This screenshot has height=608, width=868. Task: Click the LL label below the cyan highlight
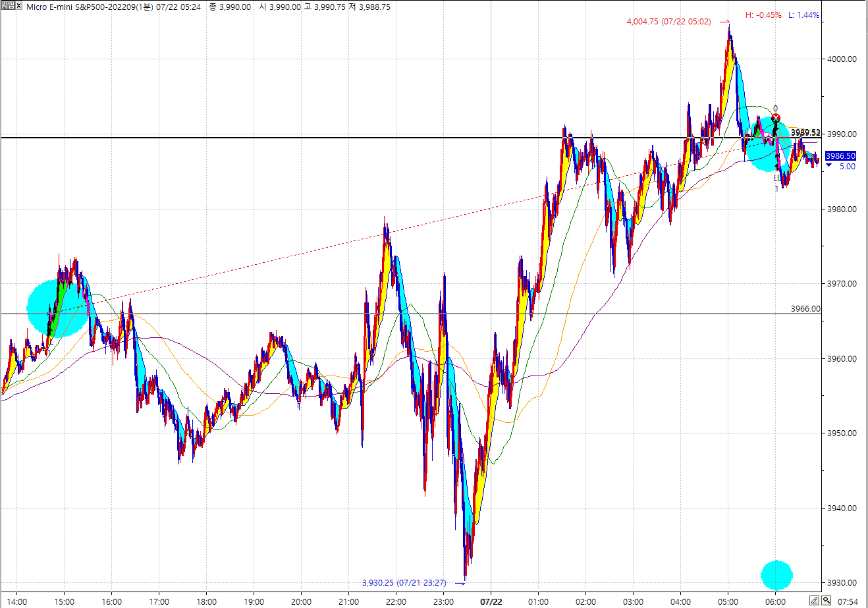tap(777, 177)
